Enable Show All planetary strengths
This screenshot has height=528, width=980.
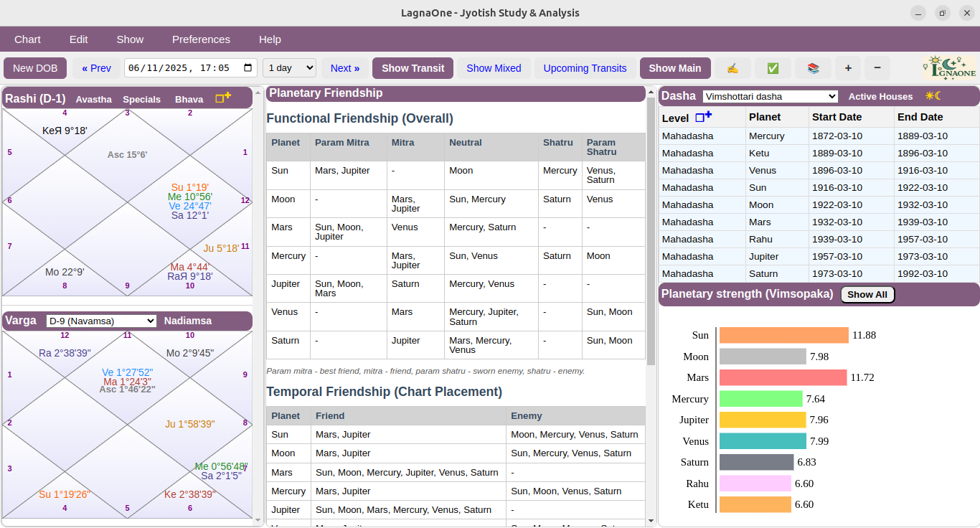pos(867,294)
